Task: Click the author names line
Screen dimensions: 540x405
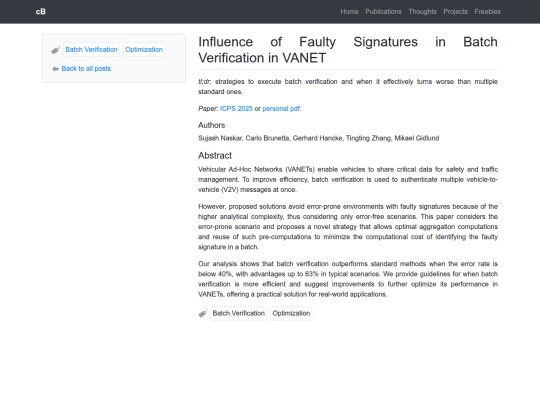Action: coord(319,138)
